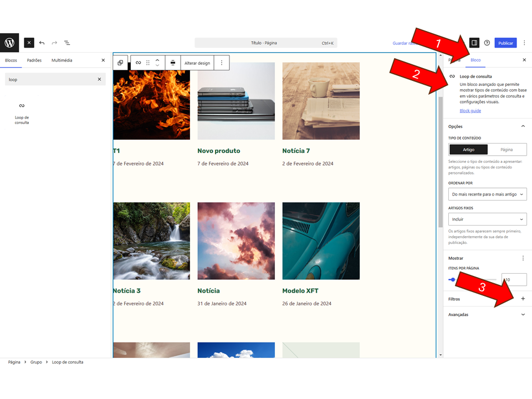
Task: Toggle the settings sidebar panel icon
Action: click(x=474, y=43)
